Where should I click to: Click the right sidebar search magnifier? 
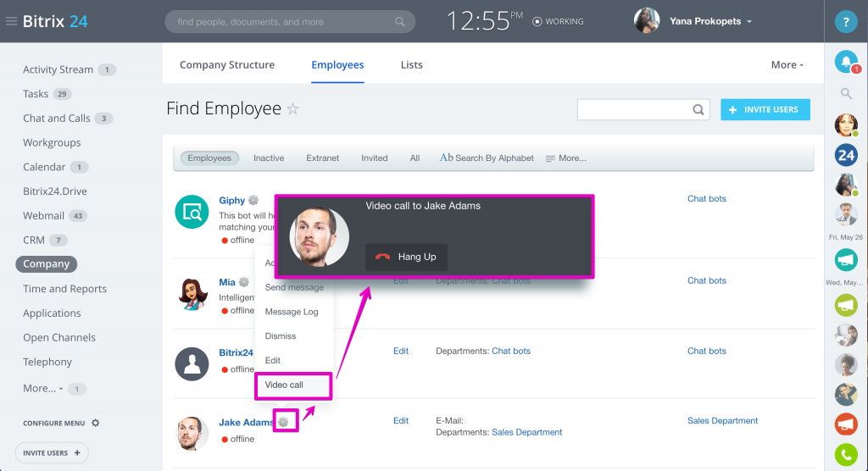tap(846, 93)
